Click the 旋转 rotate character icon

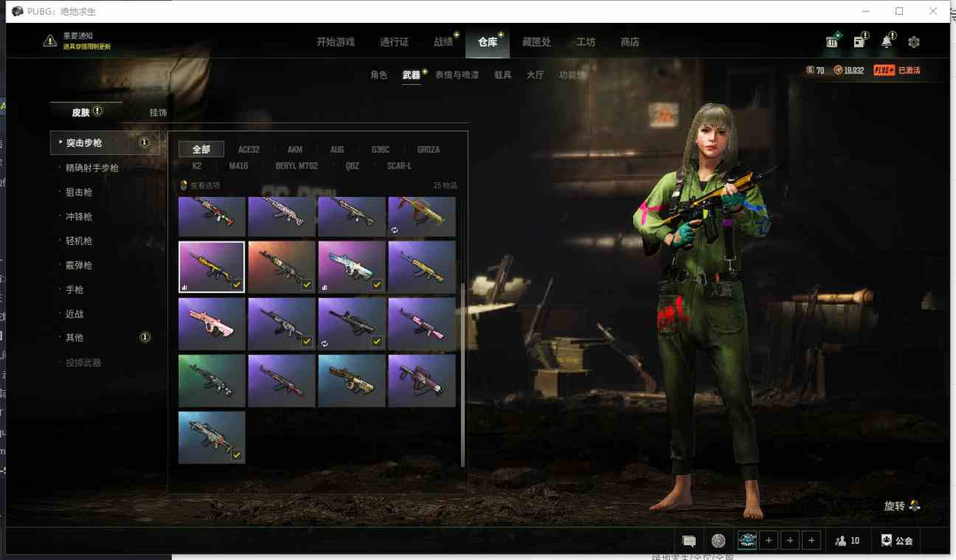914,506
